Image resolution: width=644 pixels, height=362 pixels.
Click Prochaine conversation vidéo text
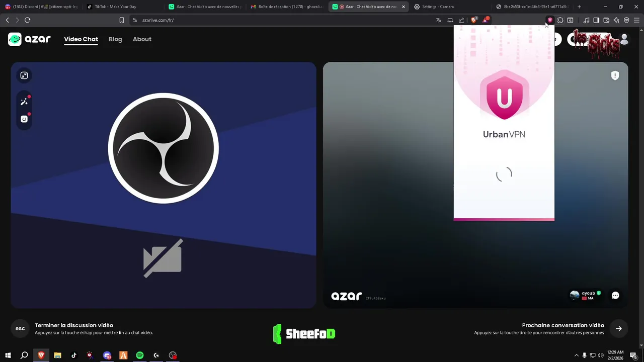pyautogui.click(x=563, y=325)
